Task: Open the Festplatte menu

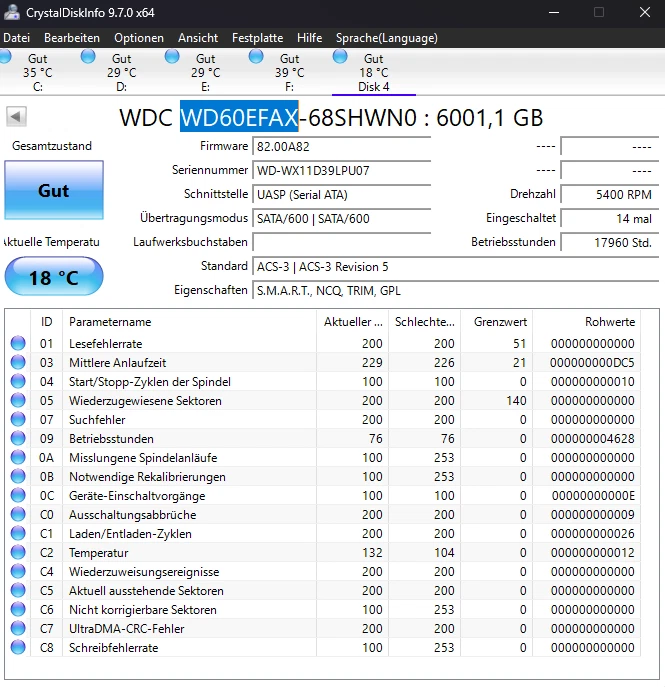Action: coord(257,38)
